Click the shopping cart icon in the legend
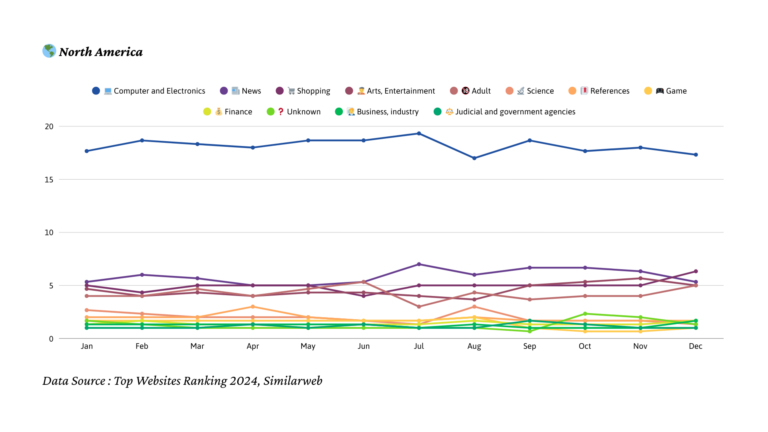This screenshot has width=768, height=432. coord(292,91)
